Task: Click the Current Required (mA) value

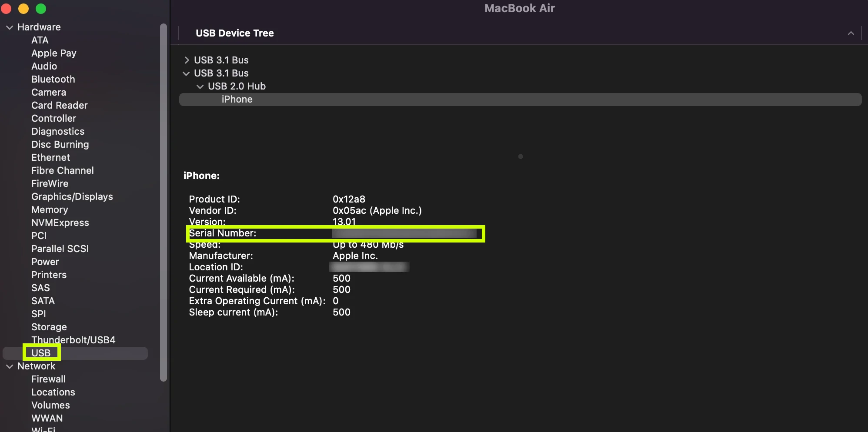Action: pyautogui.click(x=341, y=289)
